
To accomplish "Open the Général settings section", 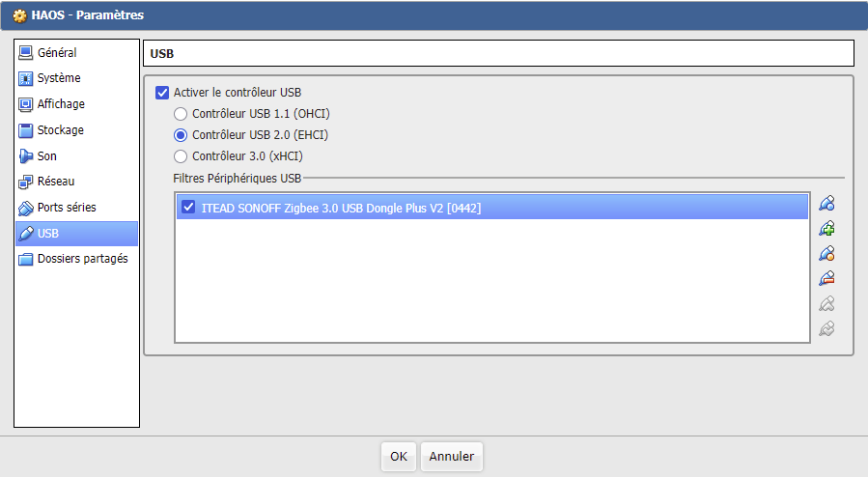I will tap(56, 53).
